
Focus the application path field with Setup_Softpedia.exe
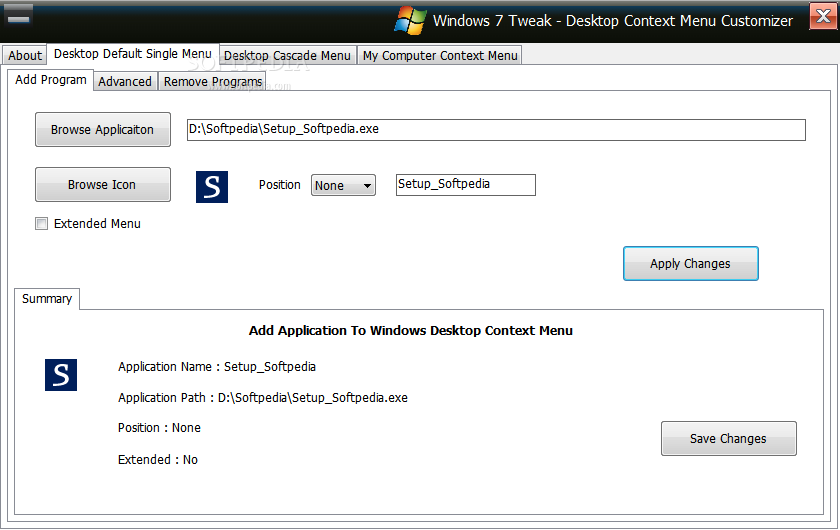point(496,130)
